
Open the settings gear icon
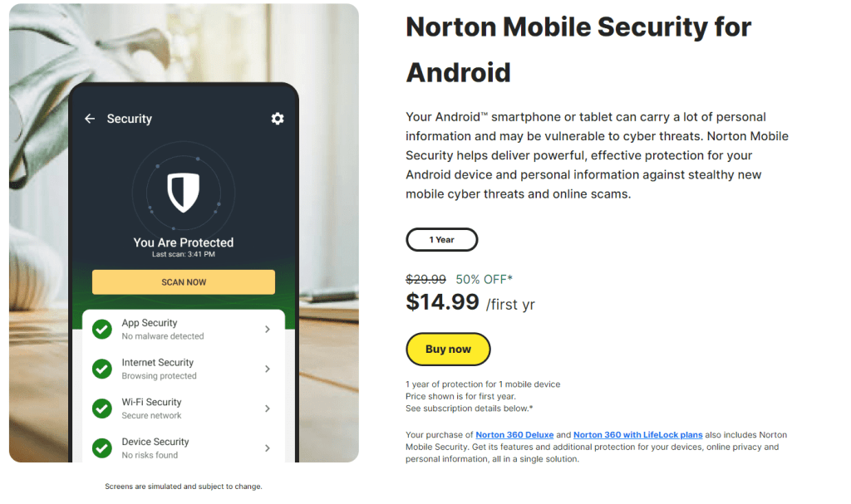click(278, 119)
